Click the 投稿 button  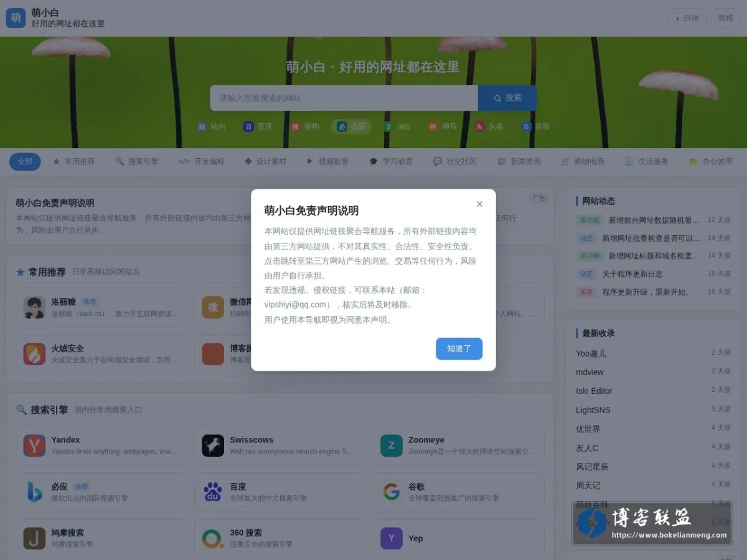[x=726, y=18]
